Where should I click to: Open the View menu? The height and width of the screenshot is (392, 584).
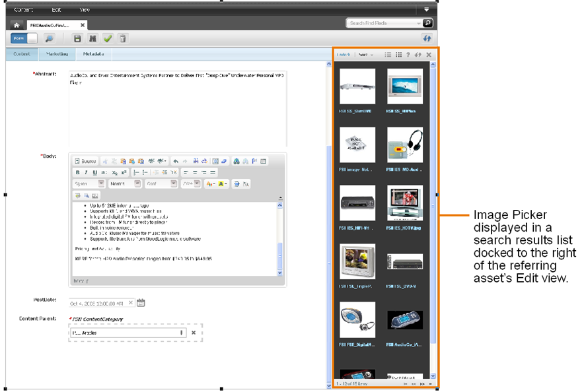85,10
